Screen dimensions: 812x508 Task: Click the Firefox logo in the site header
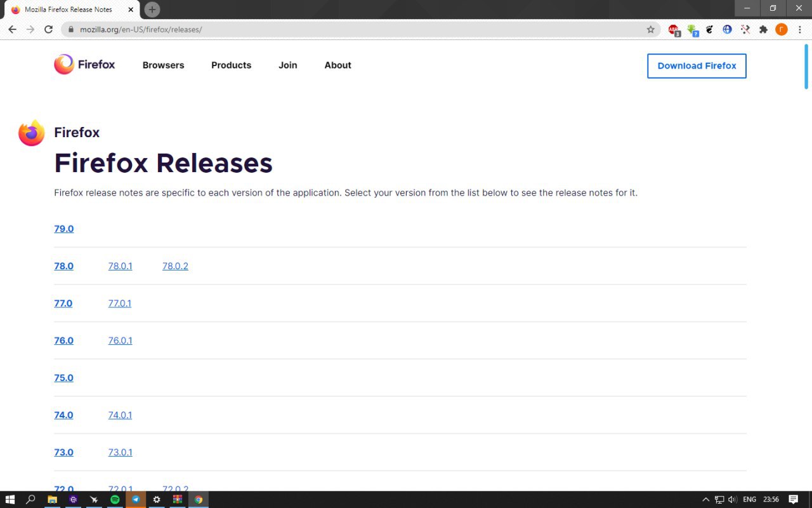pos(84,64)
